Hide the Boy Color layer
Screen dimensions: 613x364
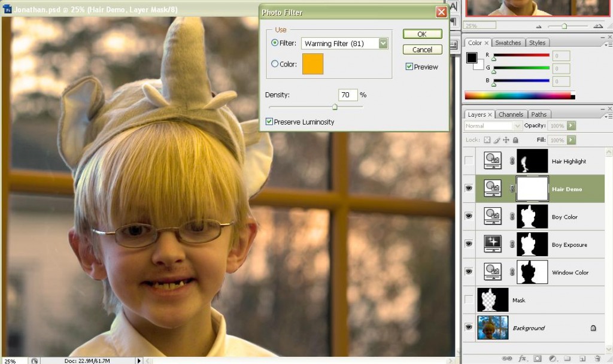[468, 216]
